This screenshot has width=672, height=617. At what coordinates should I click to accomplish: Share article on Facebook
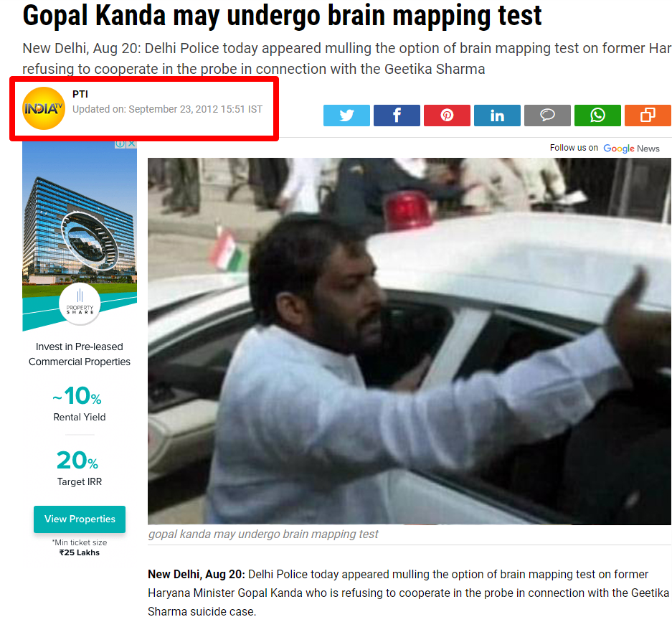397,116
